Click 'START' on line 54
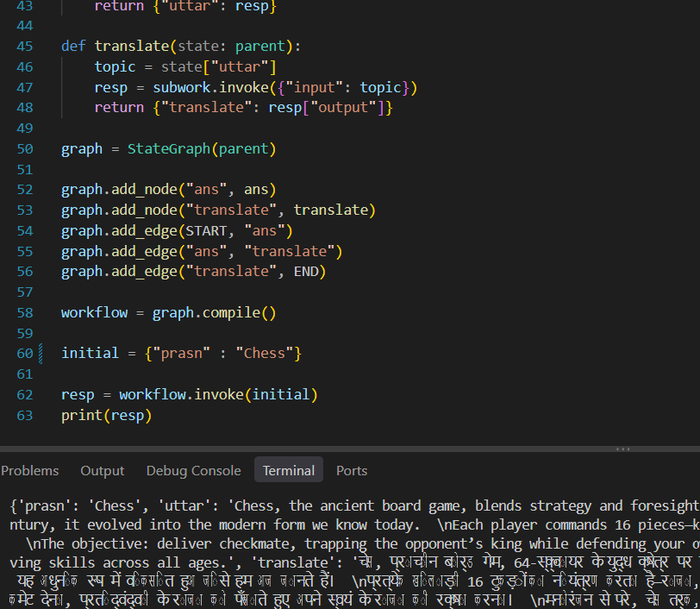Viewport: 700px width, 609px height. coord(206,231)
